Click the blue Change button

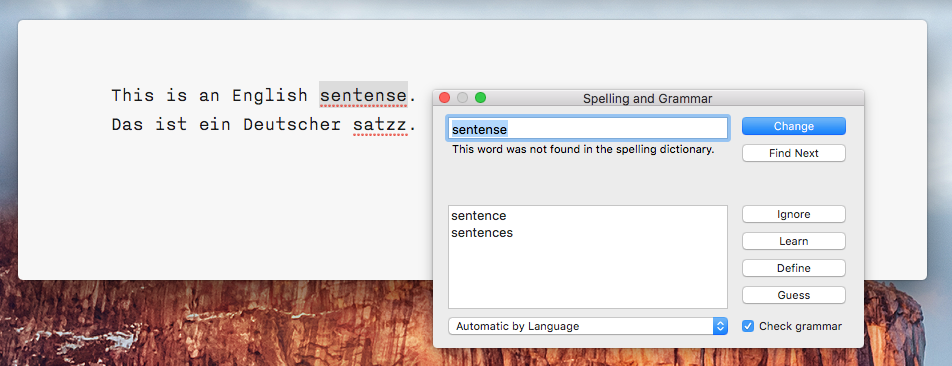pyautogui.click(x=794, y=126)
